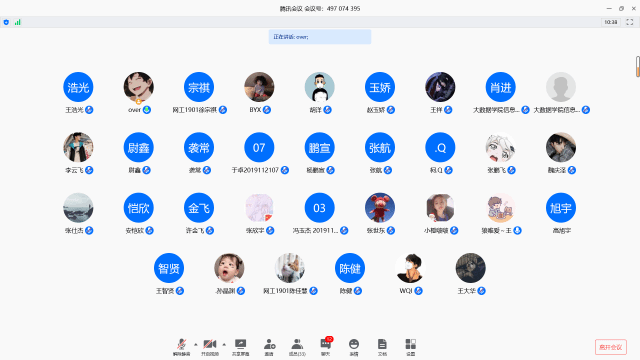
Task: Select the 智贤 avatar
Action: (x=169, y=268)
